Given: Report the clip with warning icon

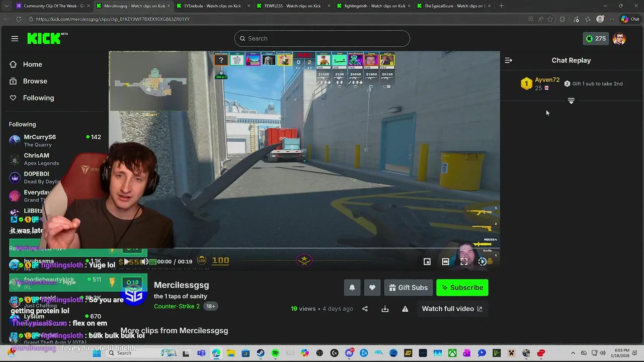Looking at the screenshot, I should pos(405,309).
